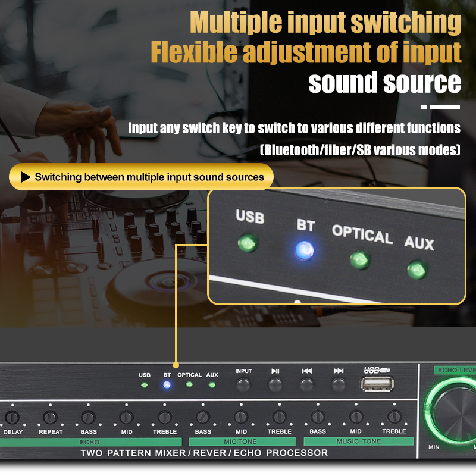
Task: Click "Input any switch key to switch" description line
Action: click(x=294, y=128)
